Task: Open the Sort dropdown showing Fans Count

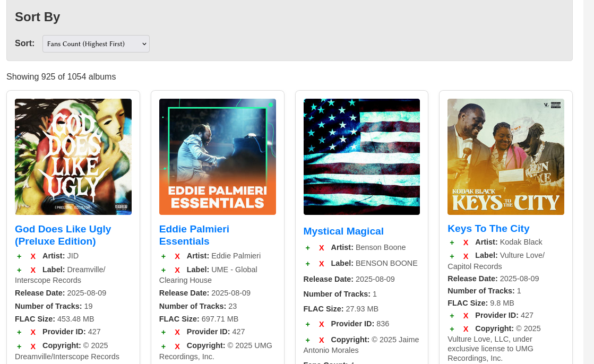Action: pos(96,44)
